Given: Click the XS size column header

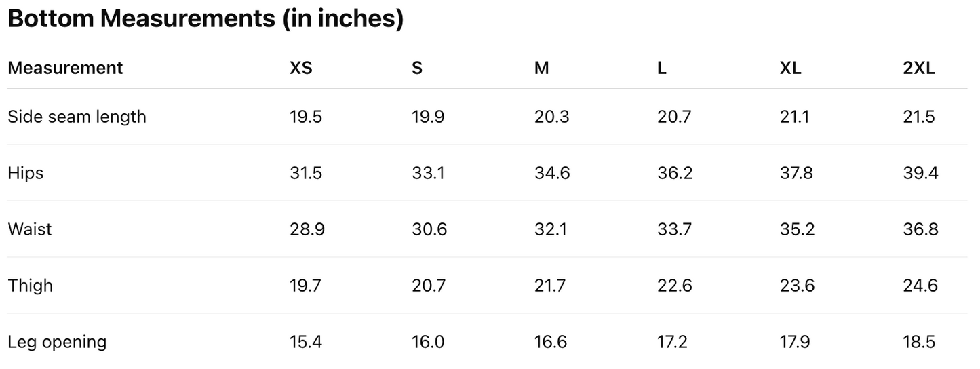Looking at the screenshot, I should point(301,68).
